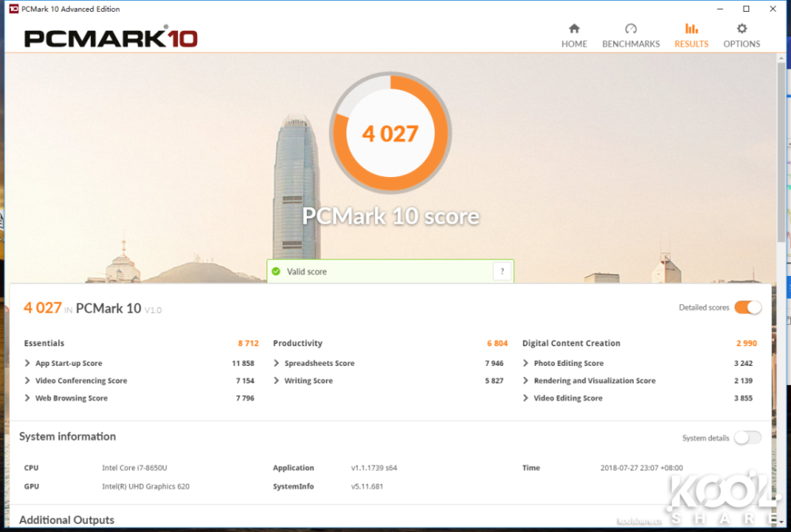
Task: Enable the System details toggle
Action: click(x=747, y=438)
